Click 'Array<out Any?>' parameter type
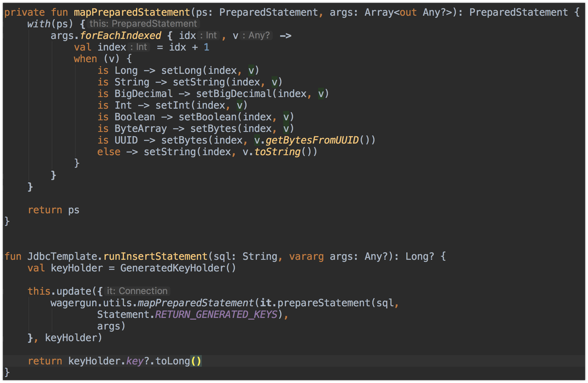The height and width of the screenshot is (383, 588). pos(411,12)
